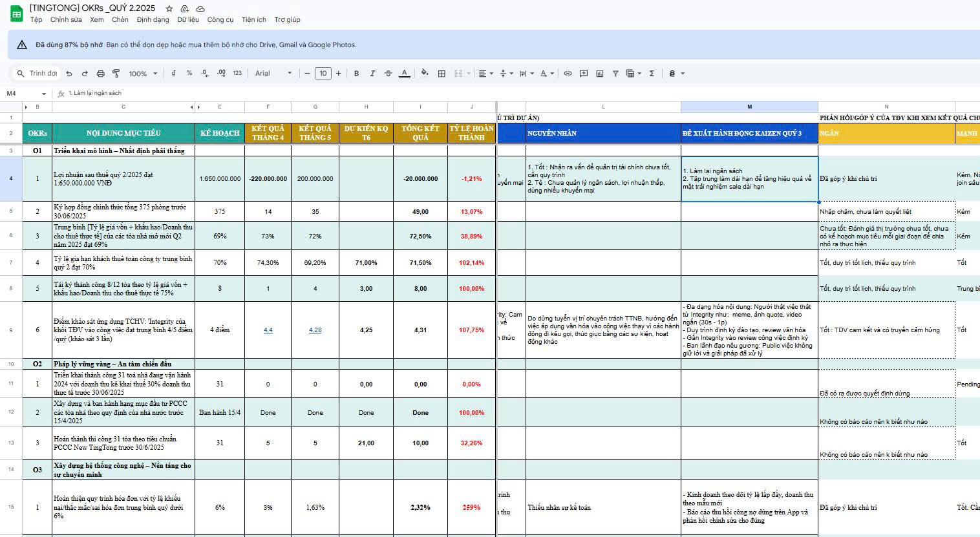Click the print icon in toolbar
Screen dimensions: 980x537
coord(100,74)
